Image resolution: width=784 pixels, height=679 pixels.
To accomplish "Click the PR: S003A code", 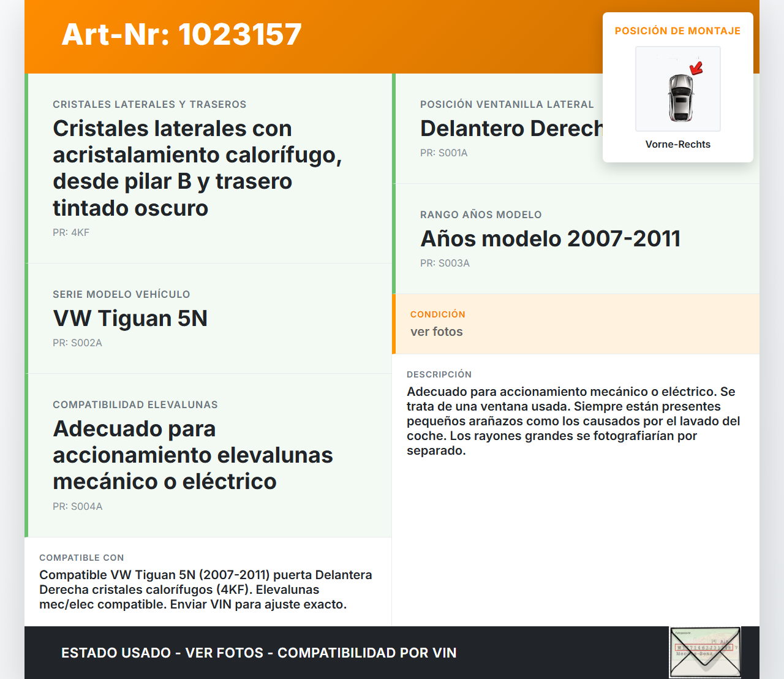I will point(445,263).
